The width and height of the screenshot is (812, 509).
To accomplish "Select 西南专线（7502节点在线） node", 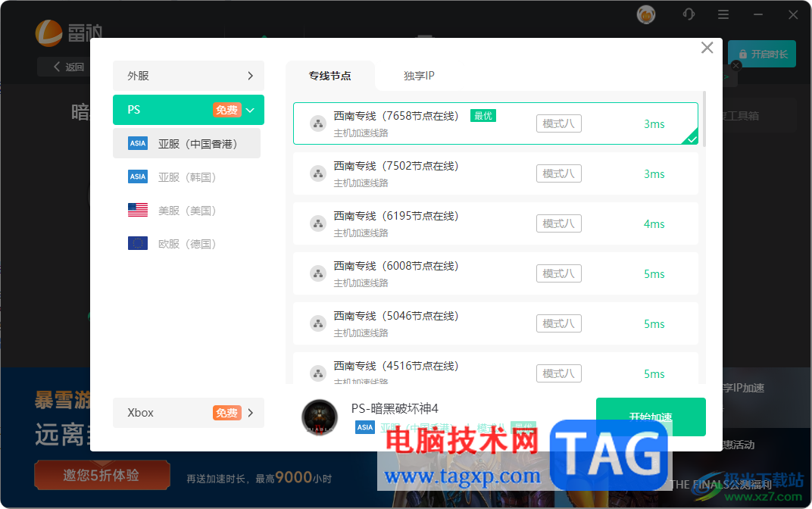I will coord(495,173).
